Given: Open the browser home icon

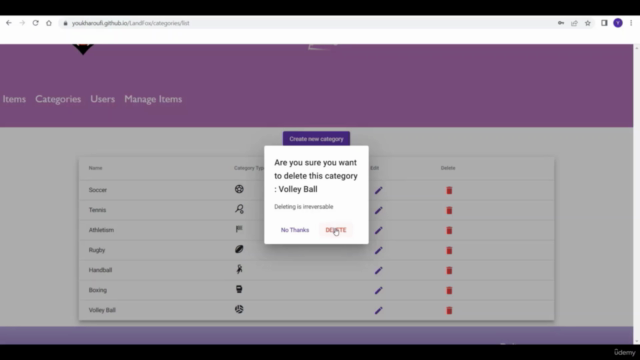Looking at the screenshot, I should (x=49, y=23).
